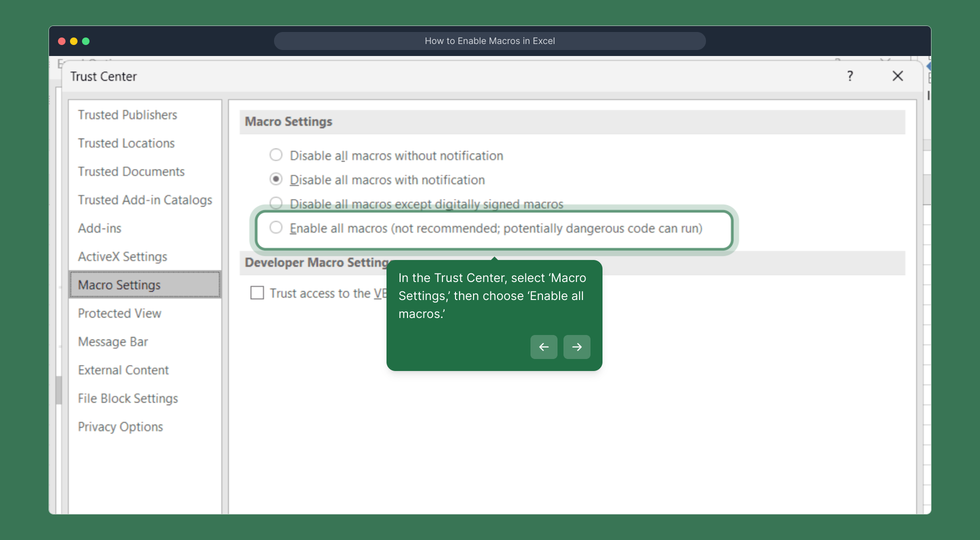
Task: Go to Protected View settings
Action: pyautogui.click(x=119, y=313)
